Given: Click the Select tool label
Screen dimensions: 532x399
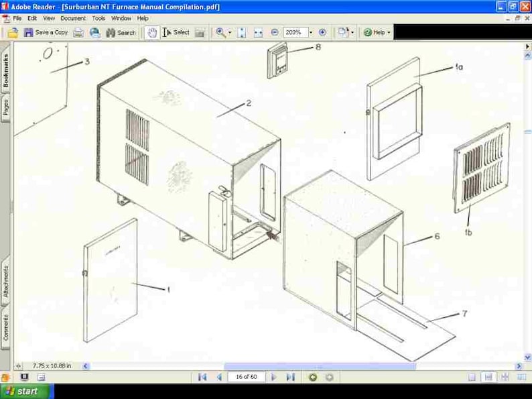Looking at the screenshot, I should (181, 32).
